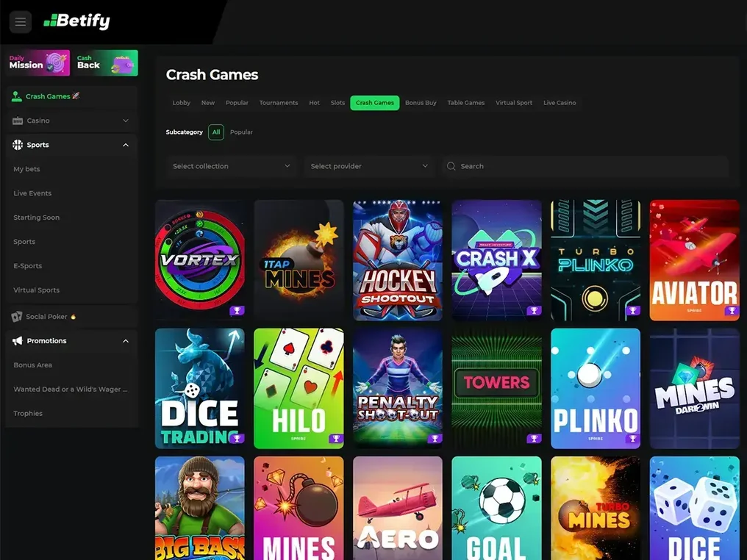
Task: Open the Bonus Buy tab
Action: coord(421,103)
